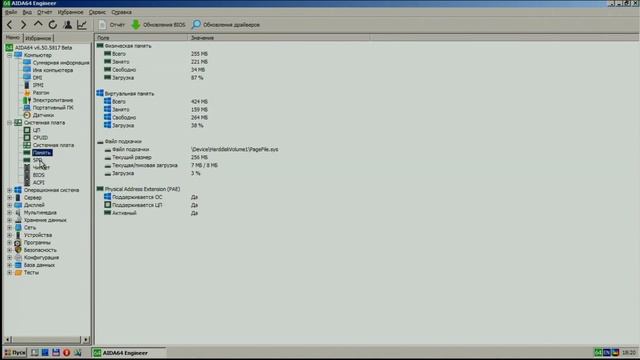
Task: Go up one level with the up arrow
Action: [38, 24]
